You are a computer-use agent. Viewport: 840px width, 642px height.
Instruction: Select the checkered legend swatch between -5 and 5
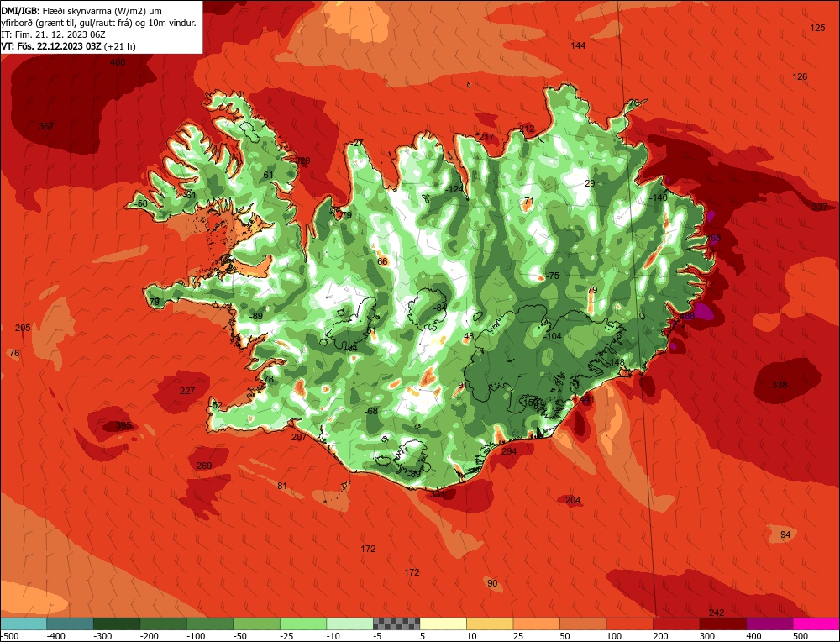396,624
